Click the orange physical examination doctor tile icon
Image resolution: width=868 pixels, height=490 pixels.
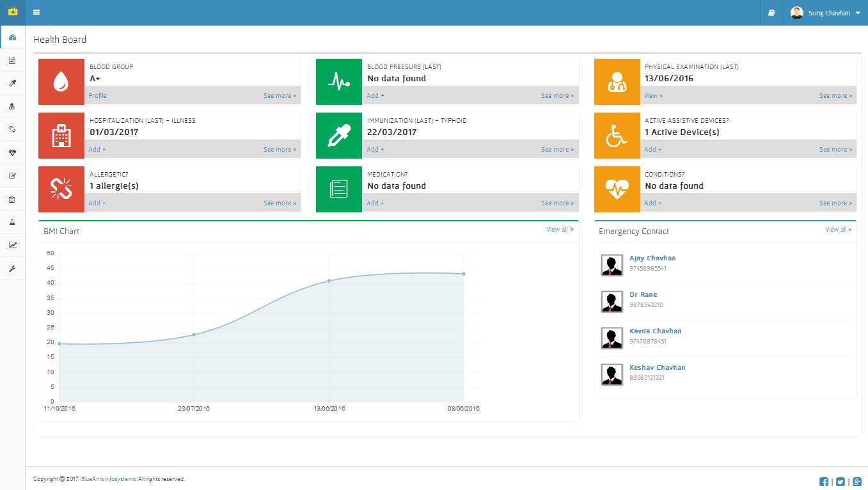pos(617,82)
